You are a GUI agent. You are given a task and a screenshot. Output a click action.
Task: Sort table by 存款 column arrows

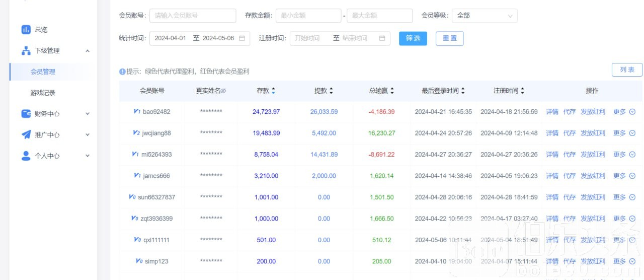(x=273, y=91)
